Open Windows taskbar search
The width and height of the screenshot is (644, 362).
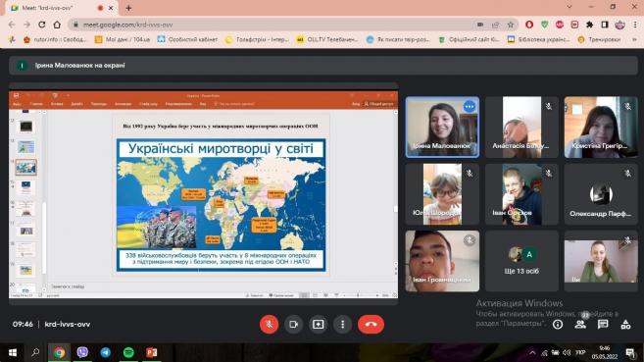coord(35,352)
